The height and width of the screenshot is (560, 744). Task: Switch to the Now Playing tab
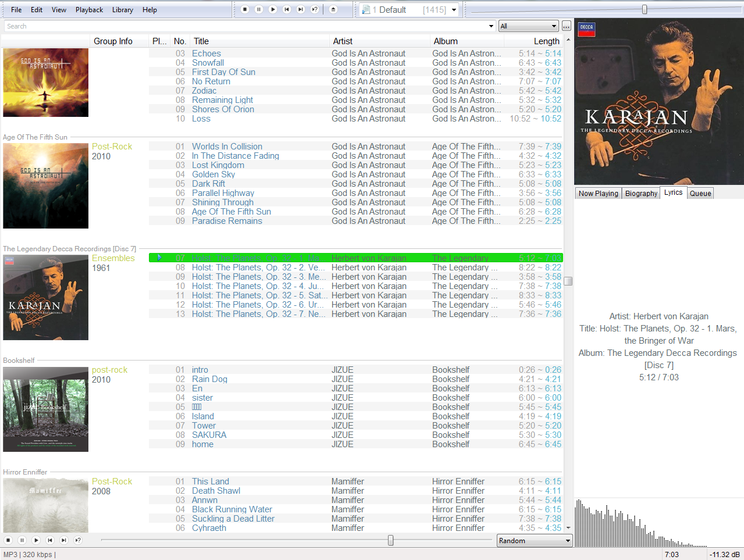click(599, 194)
